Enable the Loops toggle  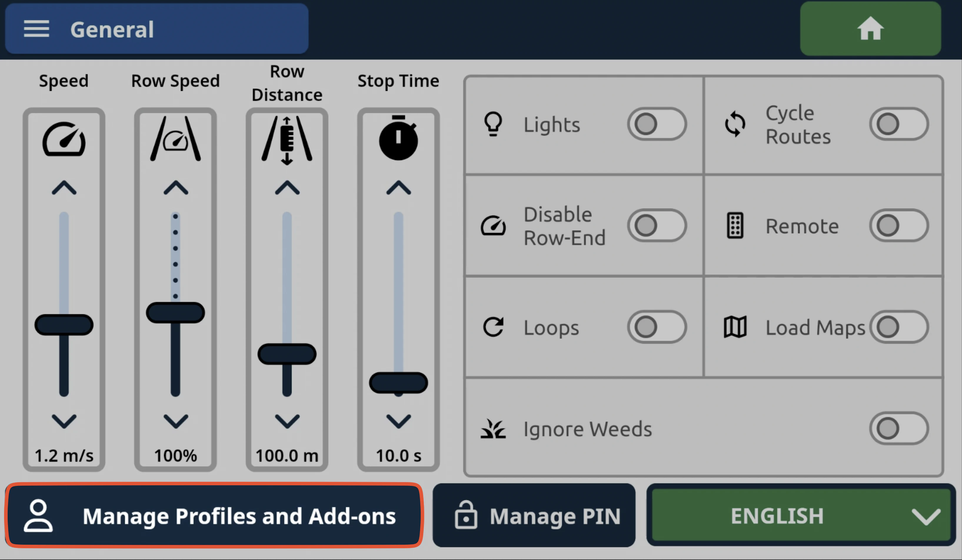coord(657,327)
